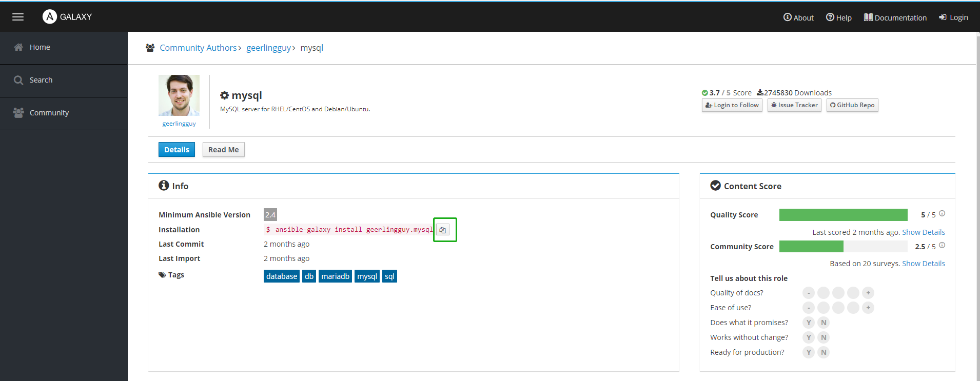Click the mariadb tag
Image resolution: width=980 pixels, height=381 pixels.
coord(335,276)
